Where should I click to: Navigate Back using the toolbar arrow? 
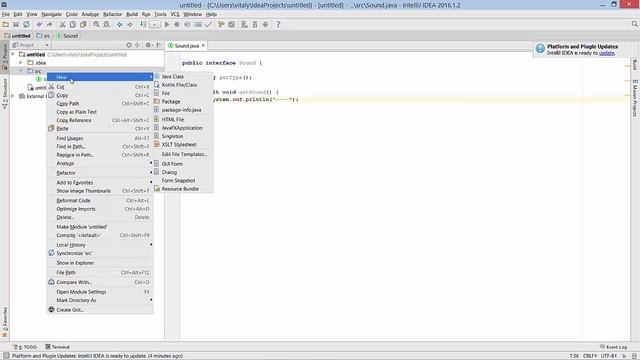click(120, 24)
